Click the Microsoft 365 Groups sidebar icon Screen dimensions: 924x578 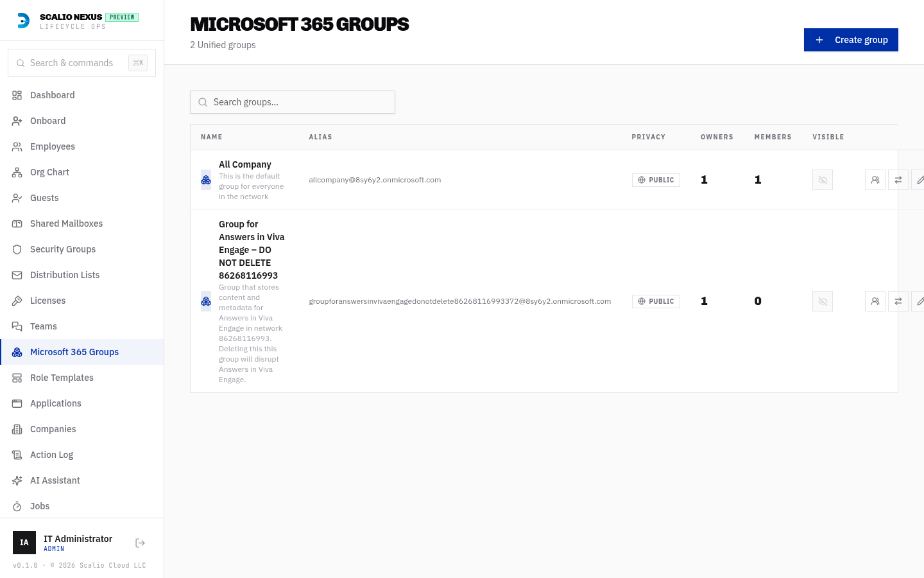(17, 352)
